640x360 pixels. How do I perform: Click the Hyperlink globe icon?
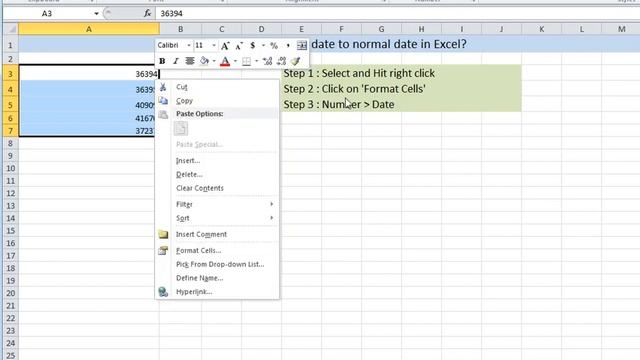pos(163,291)
